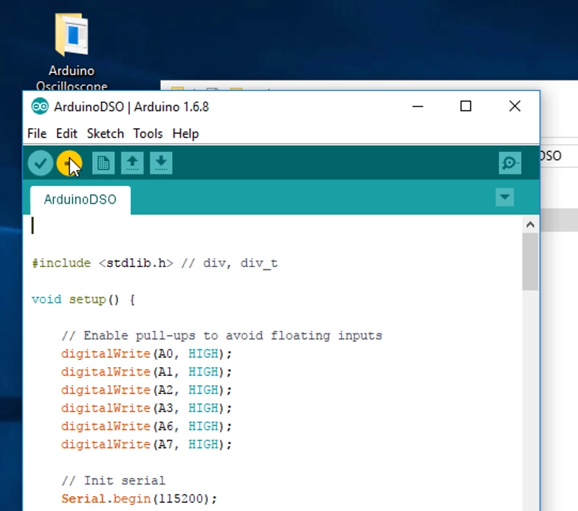
Task: Click on the #include <stdlib.h> line
Action: point(154,263)
